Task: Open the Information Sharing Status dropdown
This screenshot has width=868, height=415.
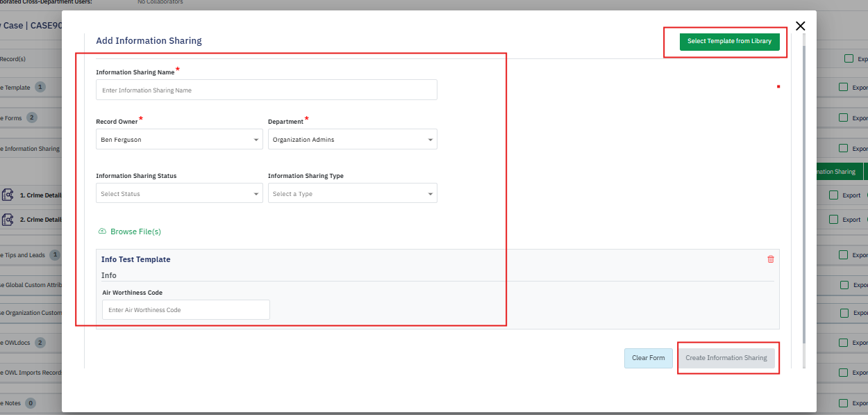Action: click(178, 194)
